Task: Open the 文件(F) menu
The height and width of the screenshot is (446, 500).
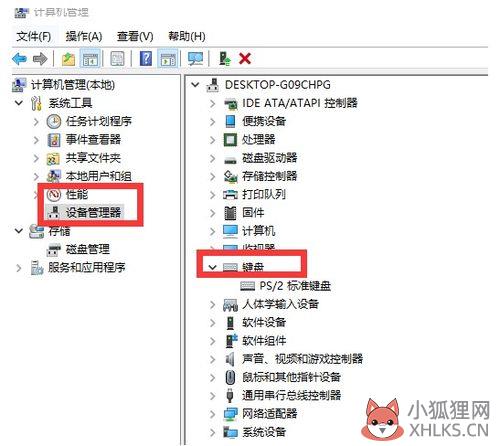Action: (x=34, y=36)
